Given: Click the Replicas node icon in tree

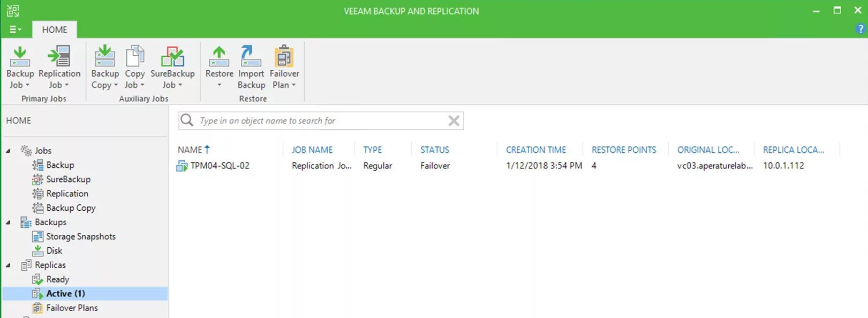Looking at the screenshot, I should click(26, 265).
